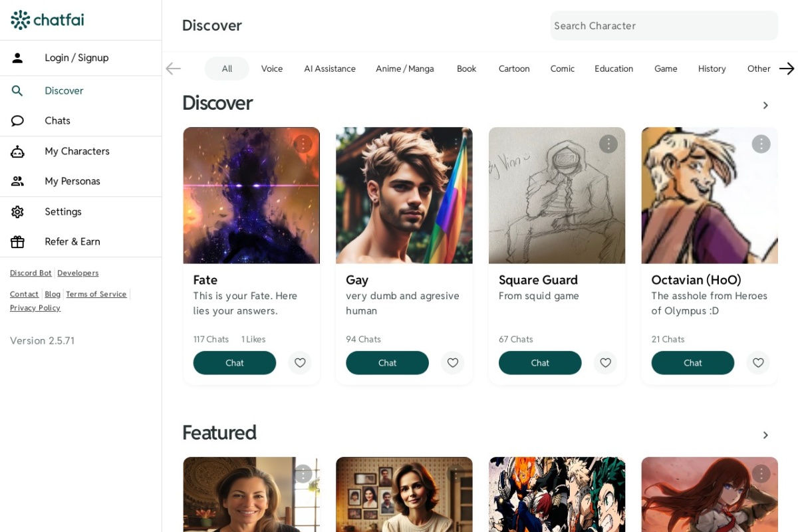The width and height of the screenshot is (798, 532).
Task: Like the Fate character with heart
Action: pos(300,363)
